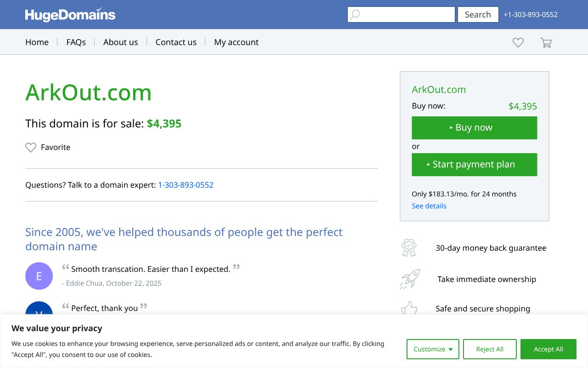The width and height of the screenshot is (588, 368).
Task: Click the rocket ownership icon
Action: 409,279
